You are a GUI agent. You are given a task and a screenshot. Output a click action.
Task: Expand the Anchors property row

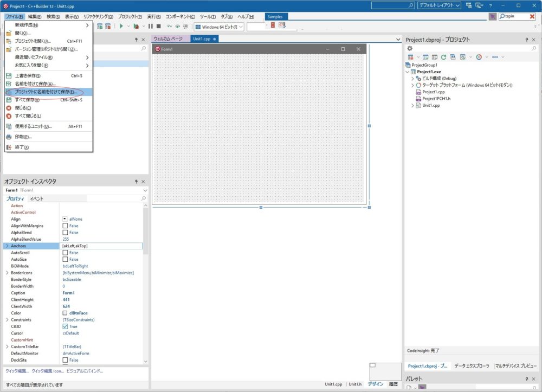pos(7,246)
